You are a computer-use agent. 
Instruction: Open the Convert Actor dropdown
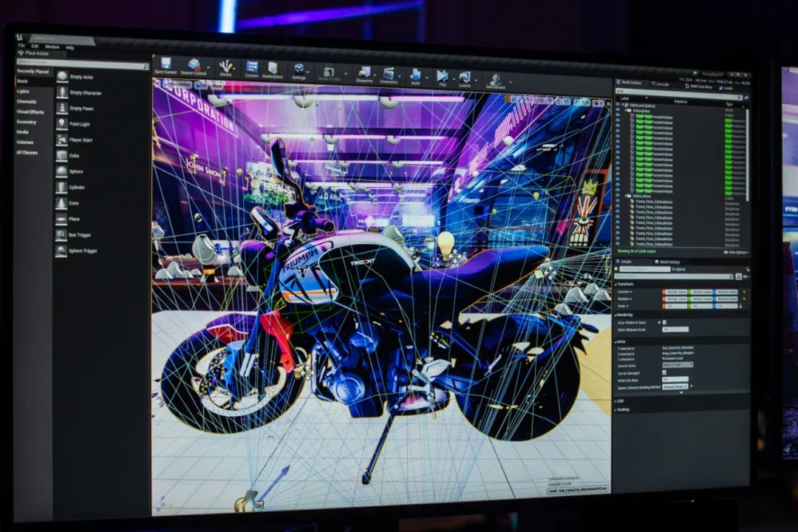click(678, 365)
